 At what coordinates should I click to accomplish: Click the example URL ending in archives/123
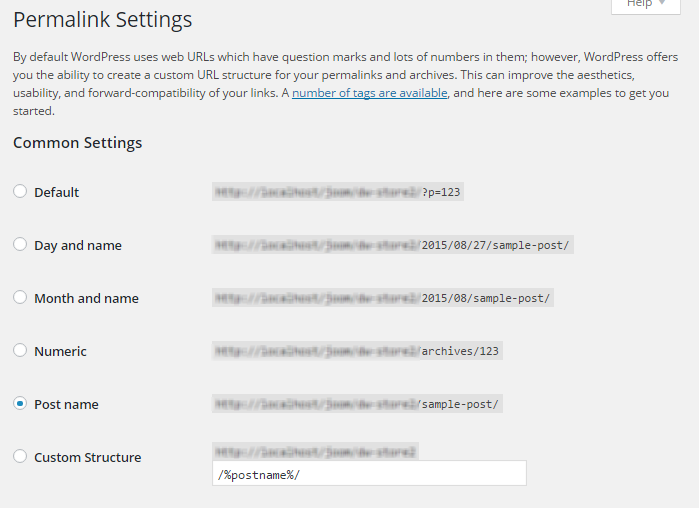pos(357,351)
